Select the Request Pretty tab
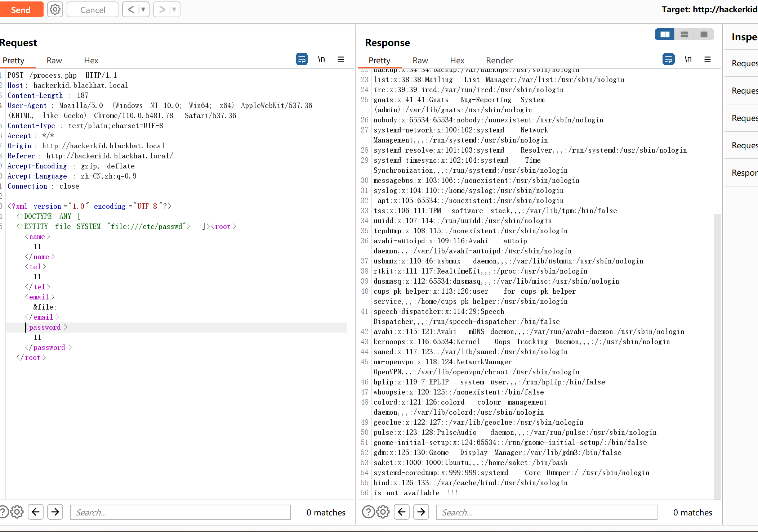This screenshot has width=758, height=532. pyautogui.click(x=14, y=60)
